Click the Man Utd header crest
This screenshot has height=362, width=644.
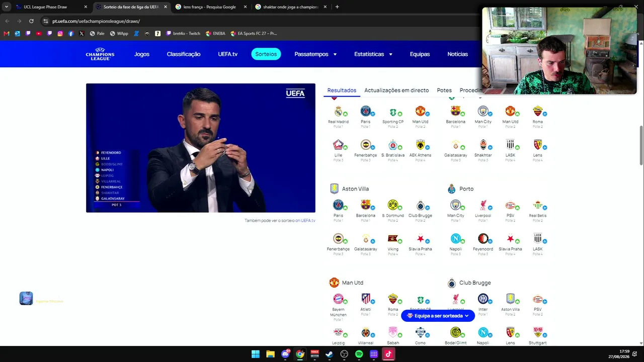[334, 283]
